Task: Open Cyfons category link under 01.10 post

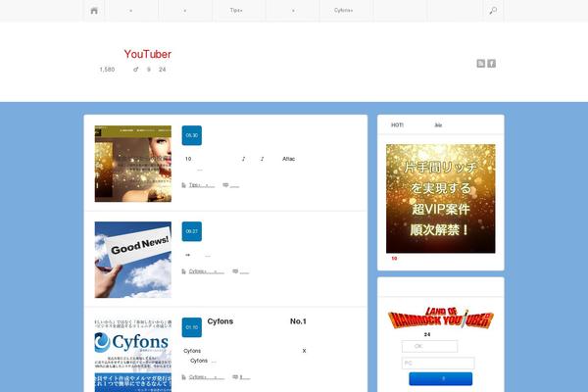Action: (x=206, y=377)
